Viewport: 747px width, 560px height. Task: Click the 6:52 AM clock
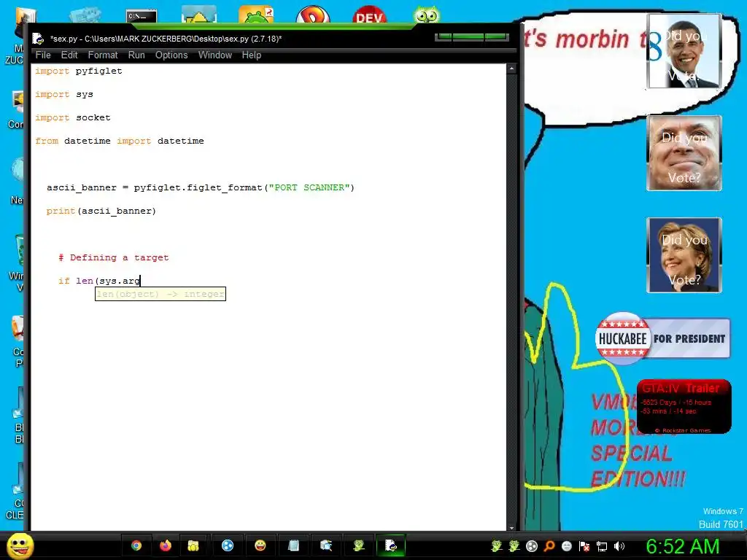[682, 546]
